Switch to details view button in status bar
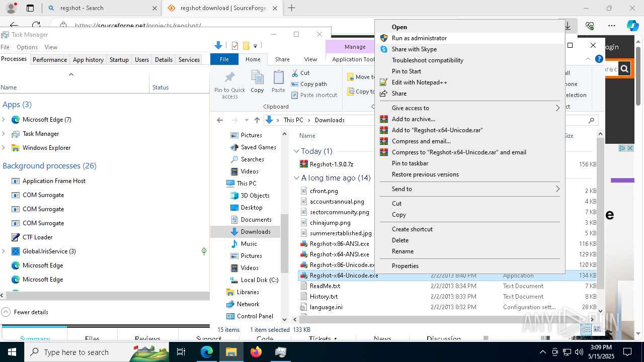The height and width of the screenshot is (362, 644). tap(587, 330)
